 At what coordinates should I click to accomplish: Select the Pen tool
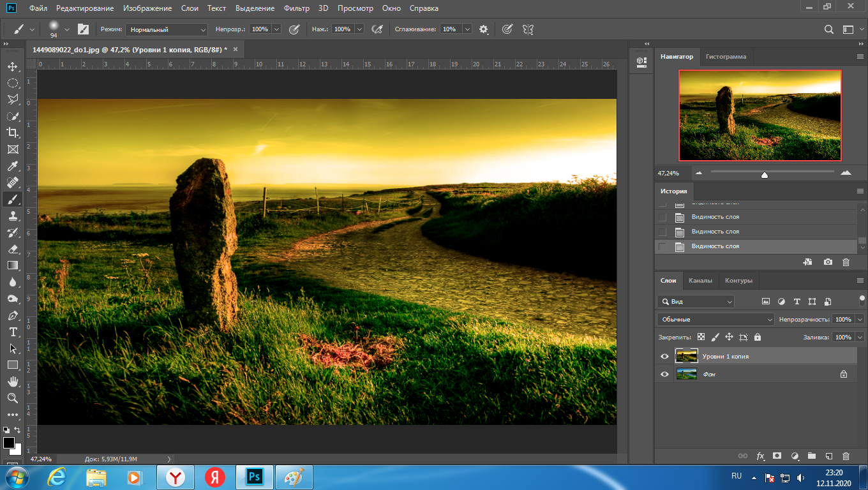click(x=13, y=315)
